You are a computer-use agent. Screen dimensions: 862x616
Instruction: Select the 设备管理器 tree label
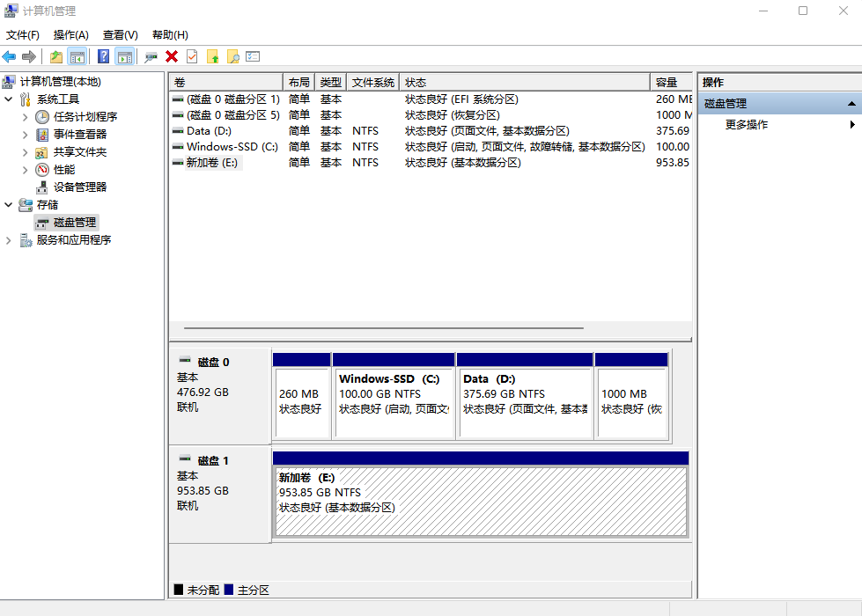[x=80, y=187]
